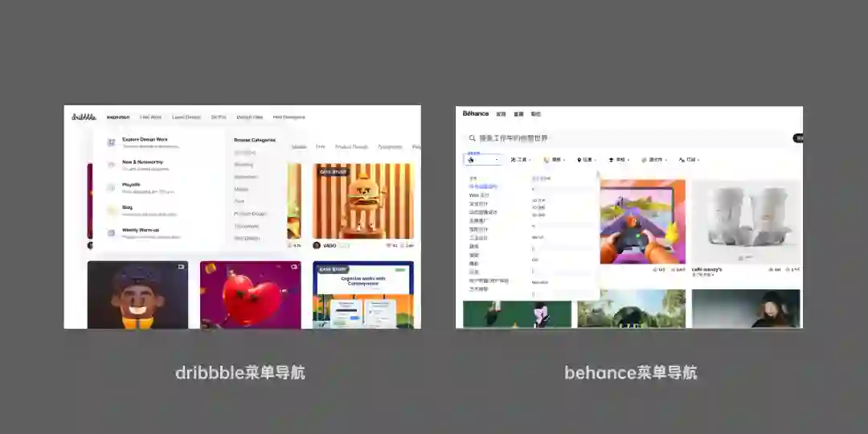Click the Explore Design Work icon
This screenshot has width=868, height=434.
coord(111,142)
